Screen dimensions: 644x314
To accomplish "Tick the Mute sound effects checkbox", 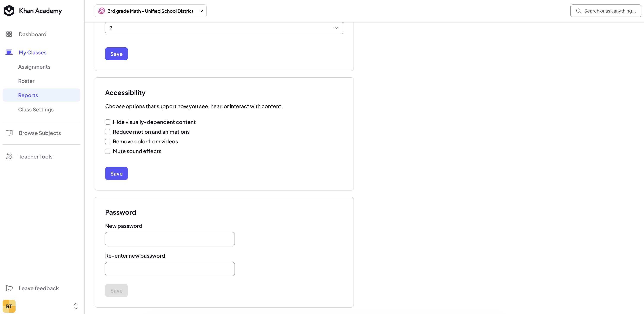I will pos(108,151).
